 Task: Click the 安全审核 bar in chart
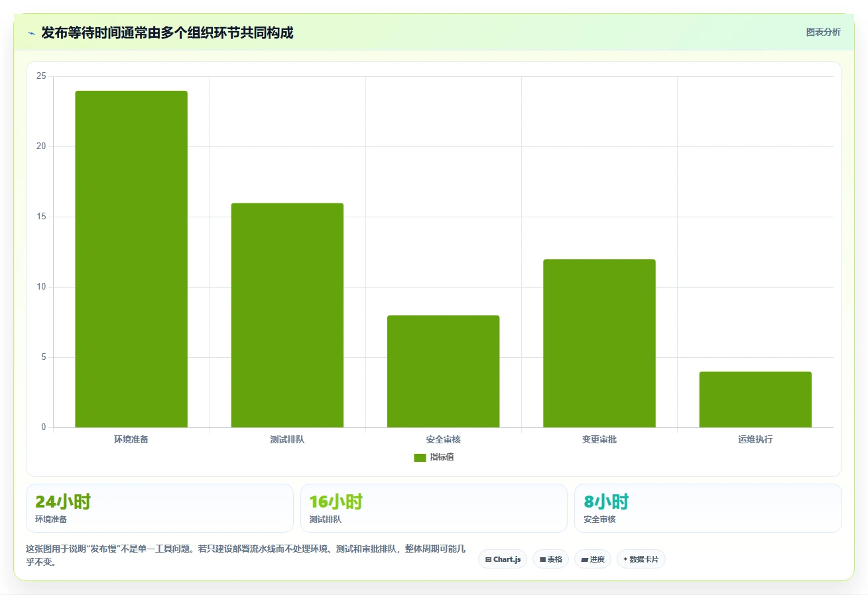(x=443, y=371)
